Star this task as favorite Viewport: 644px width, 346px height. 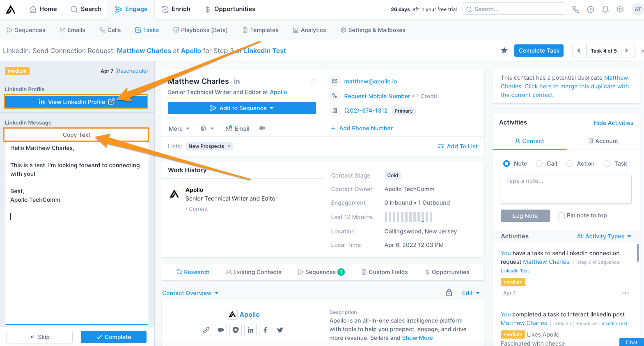(504, 51)
